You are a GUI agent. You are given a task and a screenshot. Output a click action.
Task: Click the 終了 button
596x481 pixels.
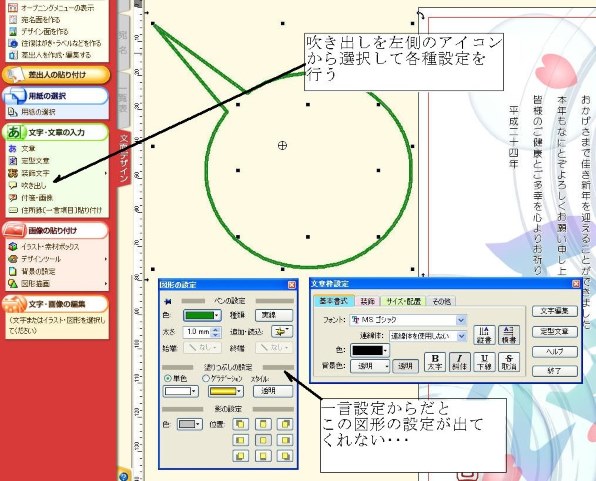555,370
